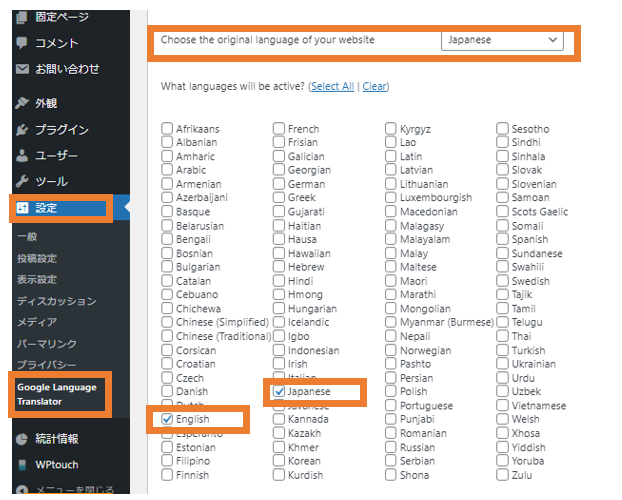Click the Plugins plug icon
The image size is (622, 500).
point(22,130)
